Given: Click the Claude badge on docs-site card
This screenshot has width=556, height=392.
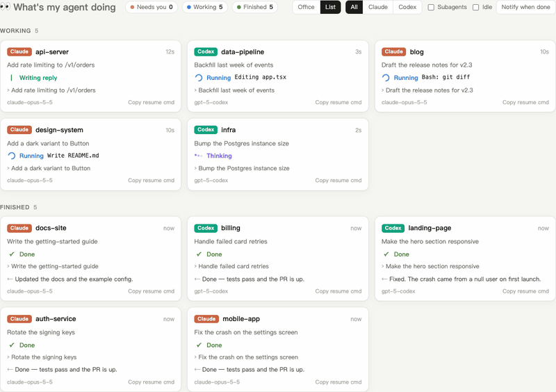Looking at the screenshot, I should [x=19, y=228].
